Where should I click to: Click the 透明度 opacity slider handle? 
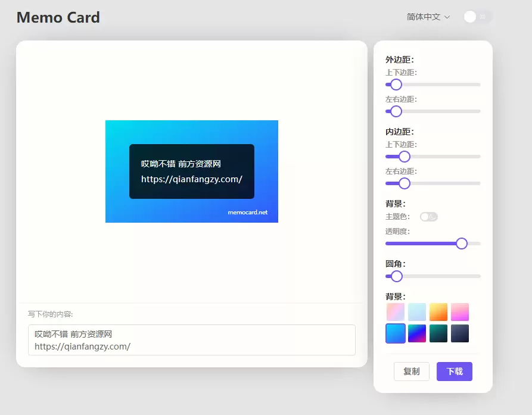point(462,244)
